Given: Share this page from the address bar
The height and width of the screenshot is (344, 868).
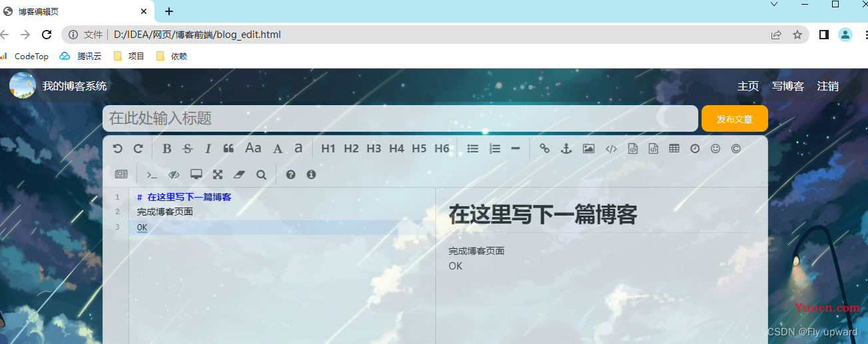Looking at the screenshot, I should coord(776,35).
